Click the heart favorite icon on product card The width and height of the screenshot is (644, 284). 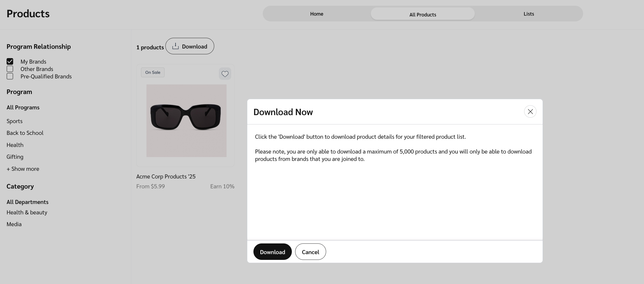[x=225, y=74]
